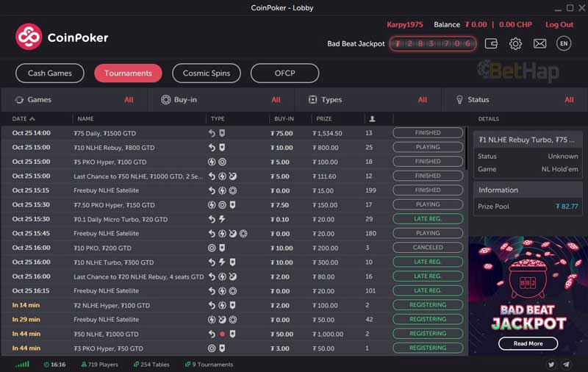Sort by BUY-IN column header

(284, 119)
